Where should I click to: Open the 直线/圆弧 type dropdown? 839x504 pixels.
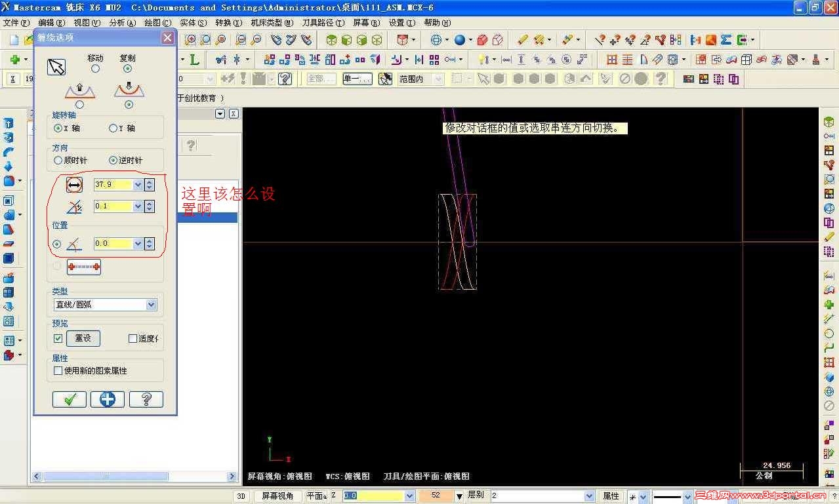click(x=152, y=305)
